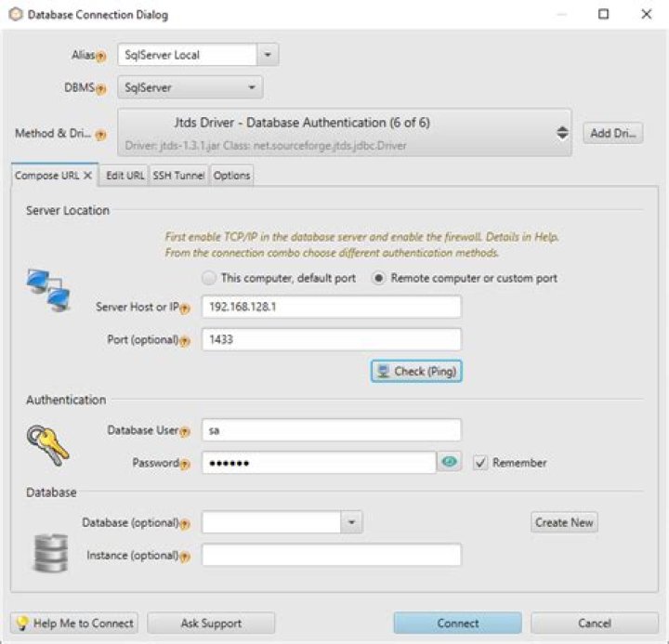Close the Compose URL tab with X
The image size is (669, 644).
tap(87, 176)
